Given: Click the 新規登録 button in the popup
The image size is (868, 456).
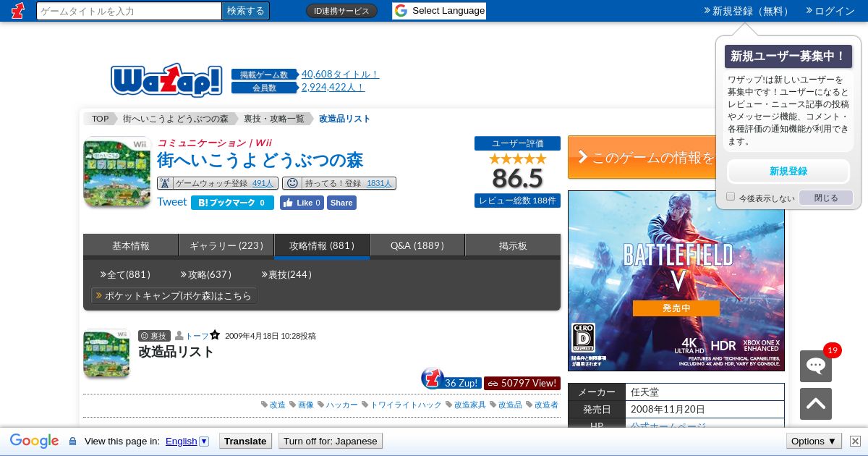Looking at the screenshot, I should tap(788, 172).
